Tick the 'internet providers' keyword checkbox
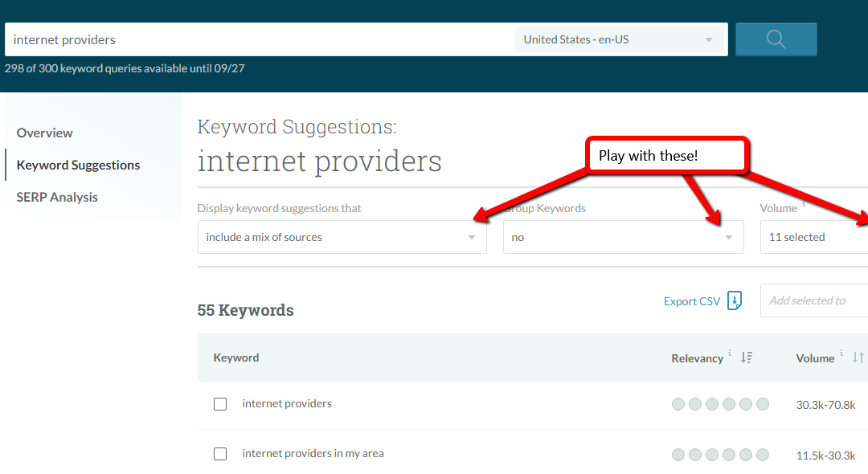The image size is (868, 474). (220, 404)
